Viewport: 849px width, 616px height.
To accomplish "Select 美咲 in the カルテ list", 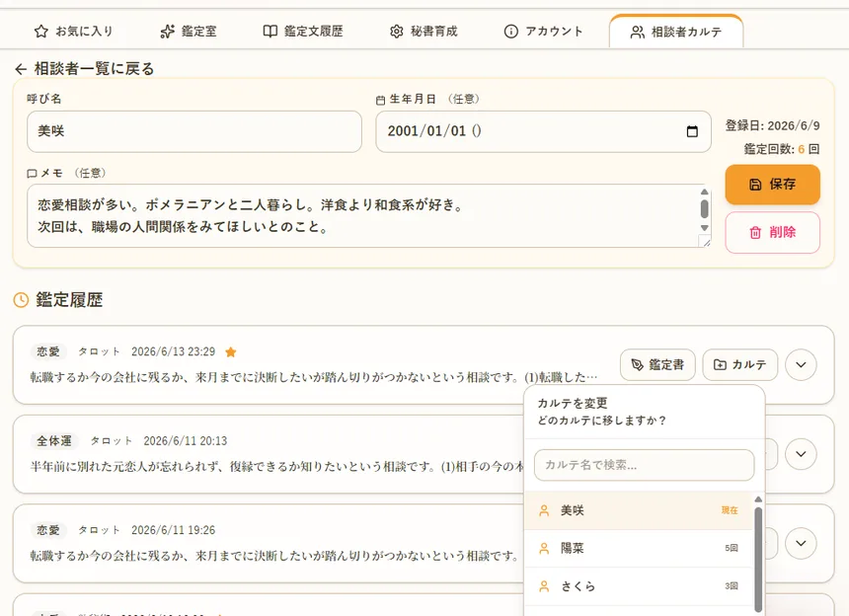I will 639,510.
